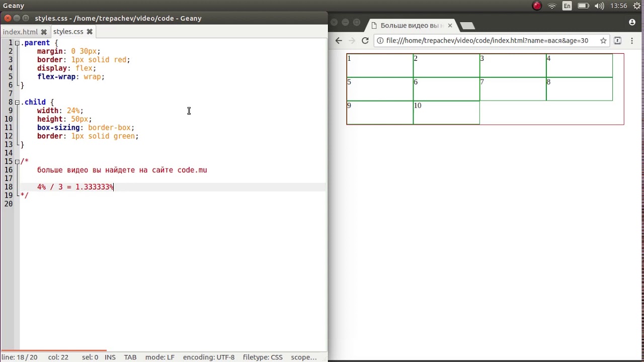Screen dimensions: 644x362
Task: Click box 4 in the browser page
Action: 579,65
